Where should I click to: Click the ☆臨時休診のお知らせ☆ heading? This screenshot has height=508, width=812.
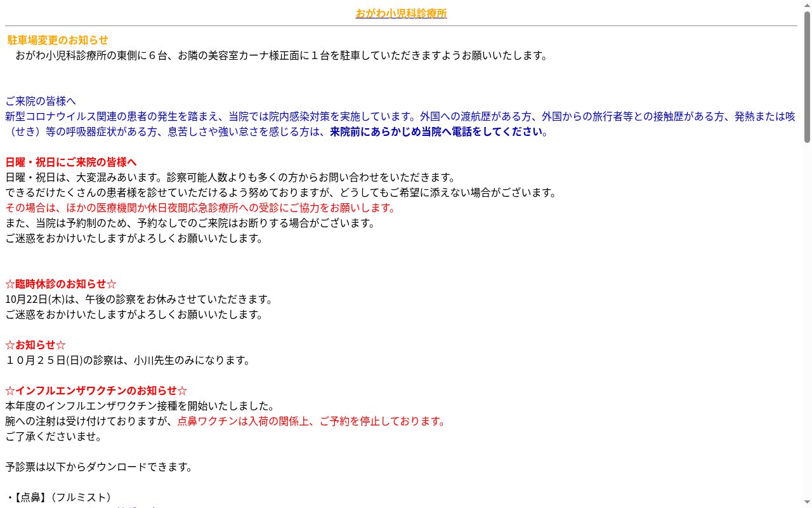tap(61, 284)
